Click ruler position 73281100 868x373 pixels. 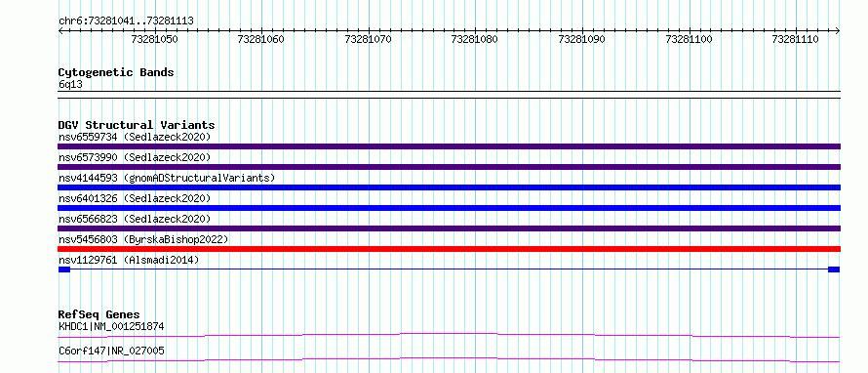click(690, 39)
